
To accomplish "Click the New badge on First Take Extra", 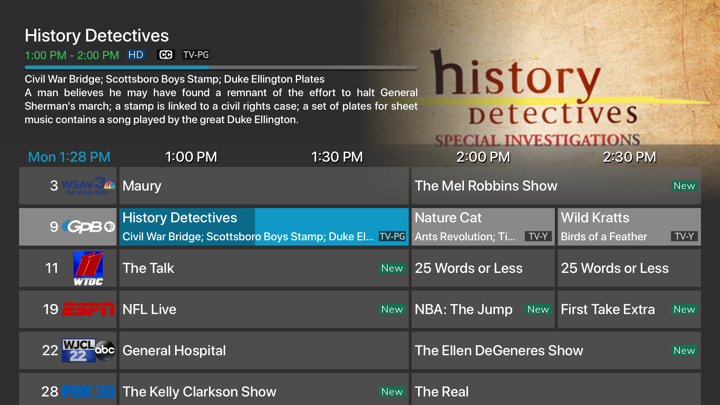I will point(684,309).
